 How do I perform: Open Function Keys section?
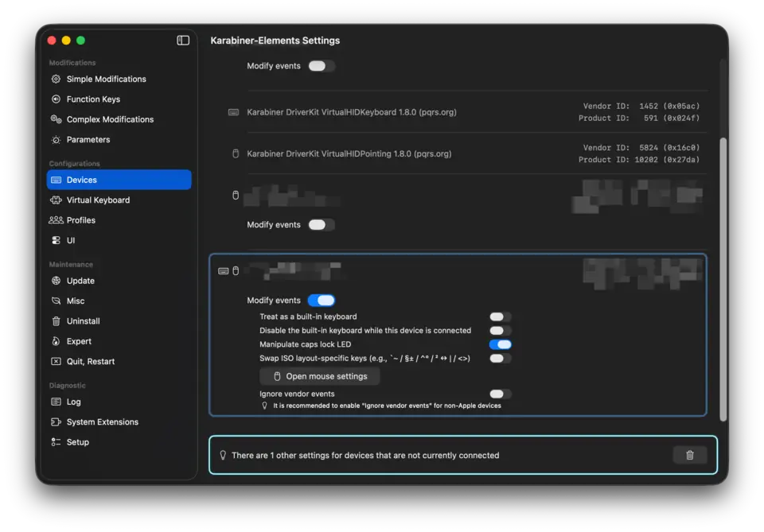tap(119, 99)
